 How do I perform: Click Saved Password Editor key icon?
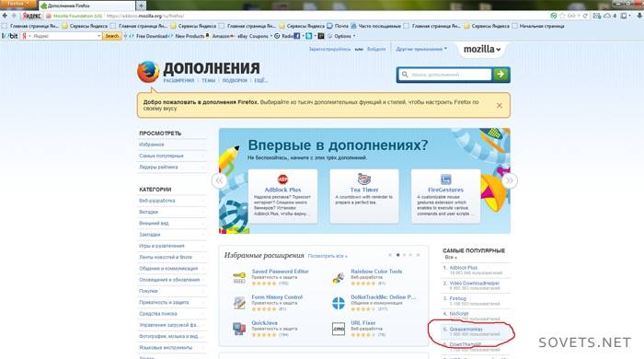(x=239, y=278)
